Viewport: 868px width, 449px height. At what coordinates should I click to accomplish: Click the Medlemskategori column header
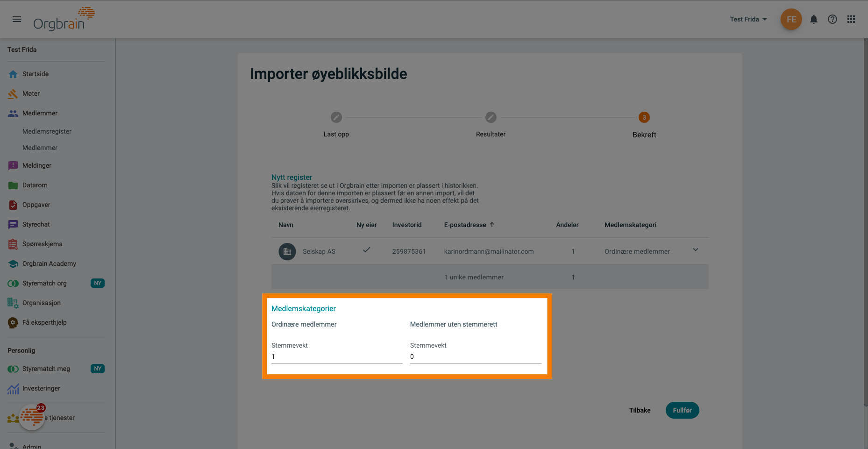[630, 225]
